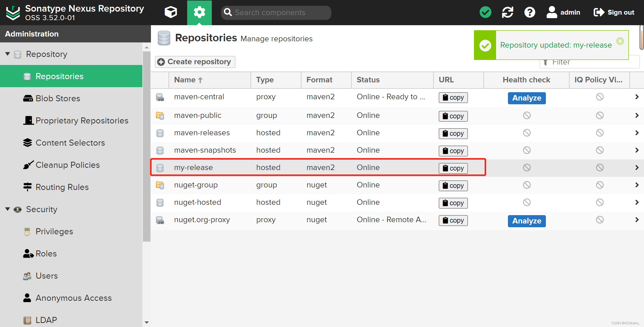Click the admin user account icon
Screen dimensions: 644x327
tap(552, 12)
